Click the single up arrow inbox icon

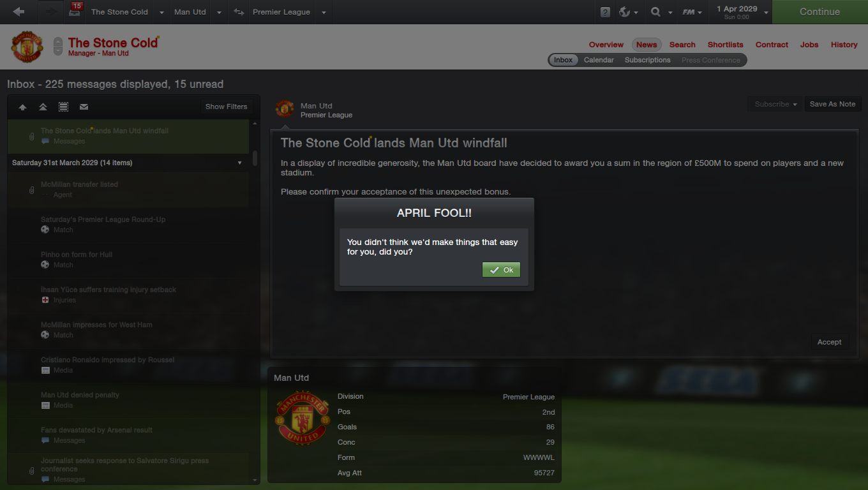pyautogui.click(x=22, y=107)
